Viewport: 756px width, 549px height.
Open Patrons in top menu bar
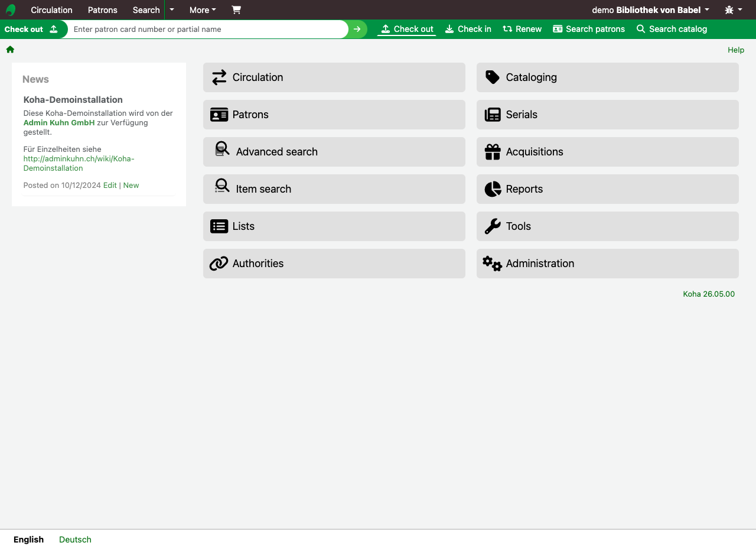click(x=103, y=10)
